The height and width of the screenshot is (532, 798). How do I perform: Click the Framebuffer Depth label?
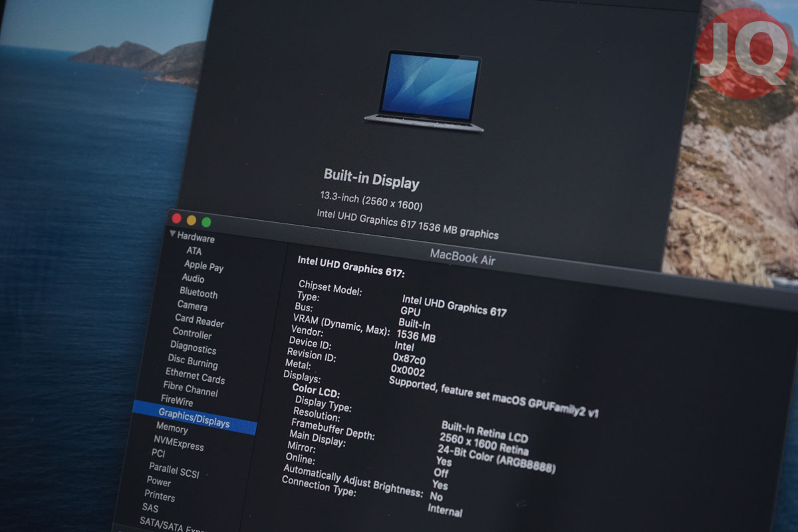332,428
